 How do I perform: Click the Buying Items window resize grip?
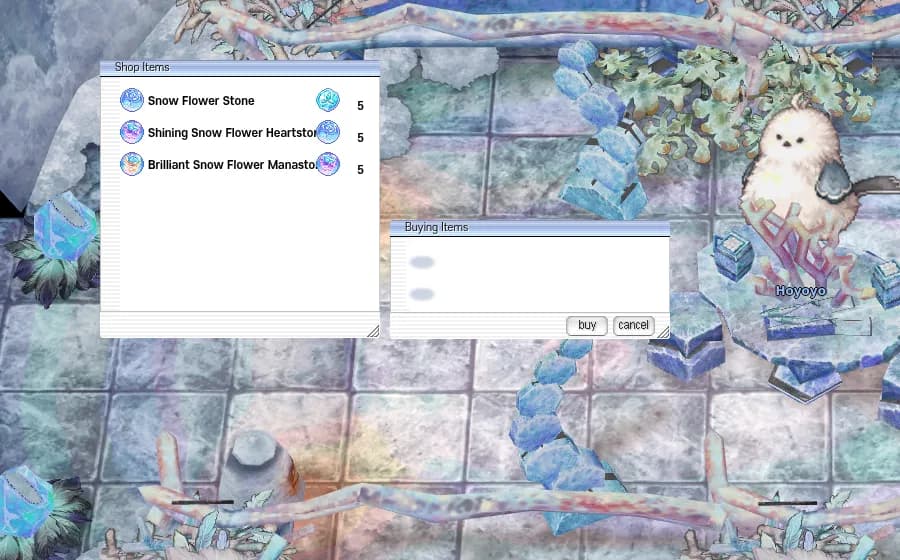[x=662, y=332]
